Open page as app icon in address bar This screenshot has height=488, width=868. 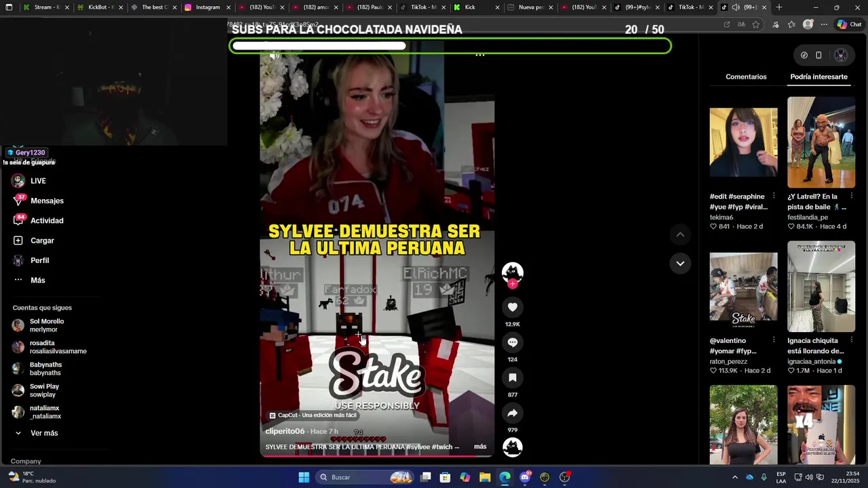(x=727, y=24)
